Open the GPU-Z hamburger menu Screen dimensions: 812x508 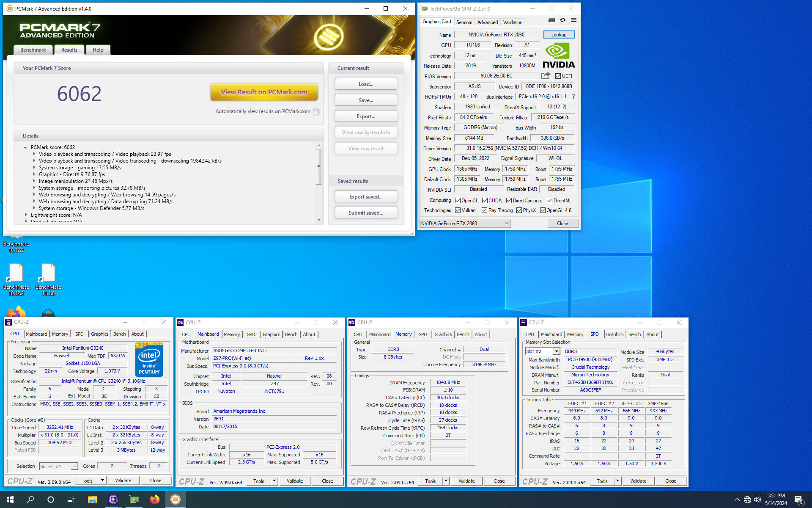click(573, 20)
